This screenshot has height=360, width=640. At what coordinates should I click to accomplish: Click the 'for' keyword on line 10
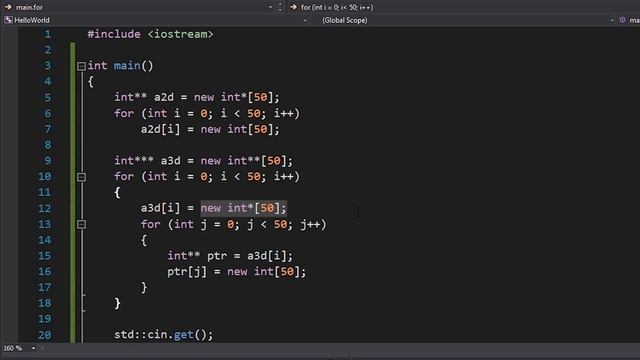[x=124, y=177]
